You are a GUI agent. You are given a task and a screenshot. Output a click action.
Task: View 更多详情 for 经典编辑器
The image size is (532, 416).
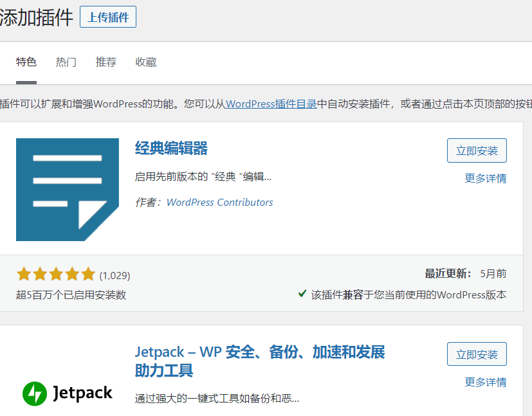(486, 178)
